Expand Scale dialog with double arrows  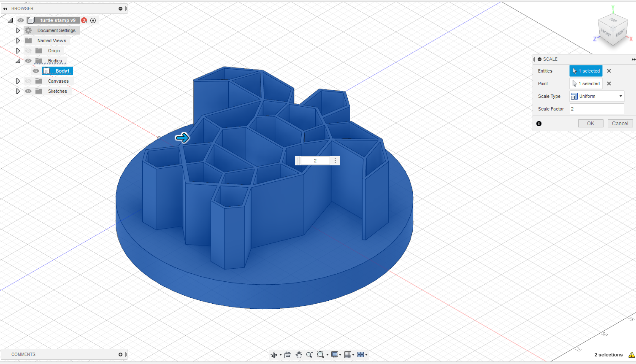pos(633,59)
